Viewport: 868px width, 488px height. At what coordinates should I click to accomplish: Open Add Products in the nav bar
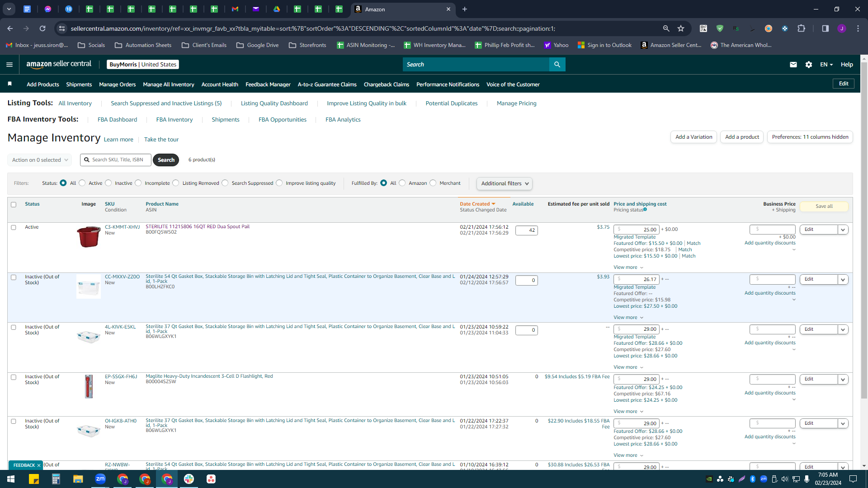tap(43, 84)
